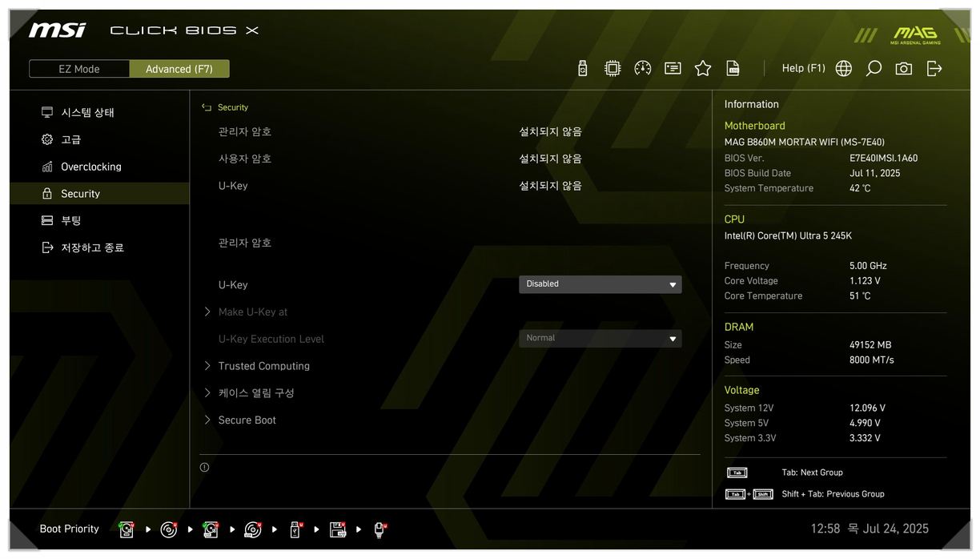Open the Favorites star icon
This screenshot has width=980, height=559.
(703, 69)
